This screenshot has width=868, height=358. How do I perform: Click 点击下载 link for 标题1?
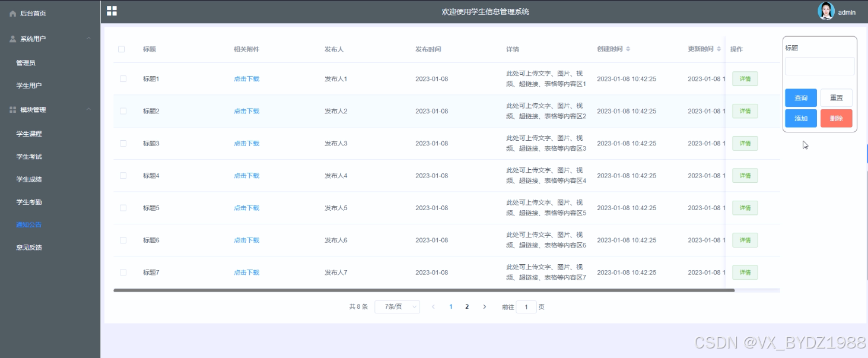(x=246, y=79)
